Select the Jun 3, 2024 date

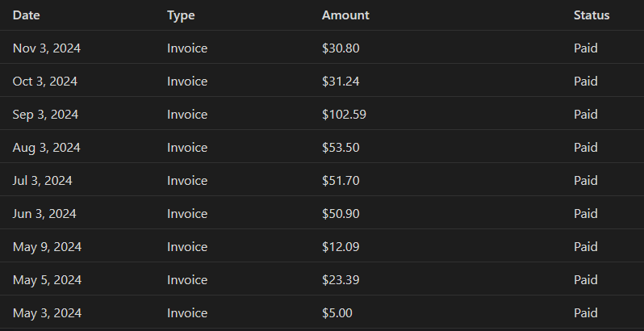[44, 214]
